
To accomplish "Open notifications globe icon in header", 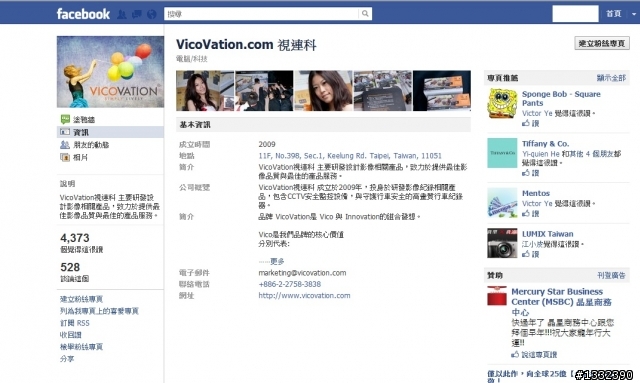I will 151,14.
